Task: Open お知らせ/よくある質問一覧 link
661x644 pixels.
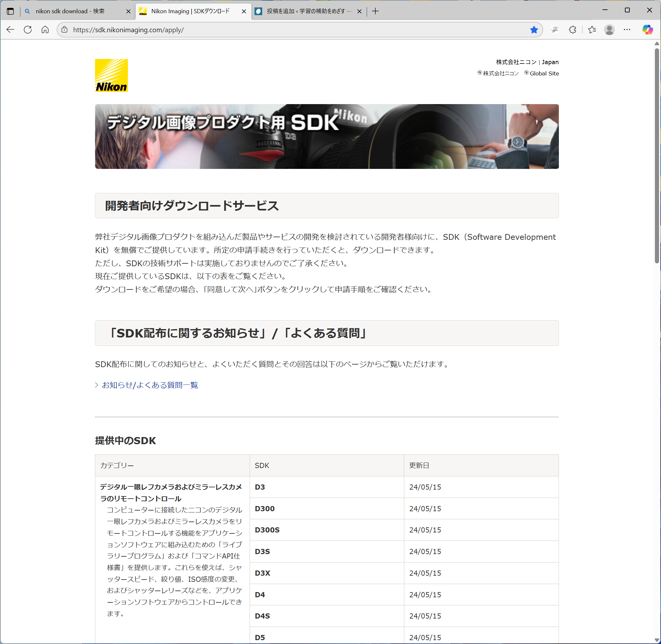Action: coord(150,385)
